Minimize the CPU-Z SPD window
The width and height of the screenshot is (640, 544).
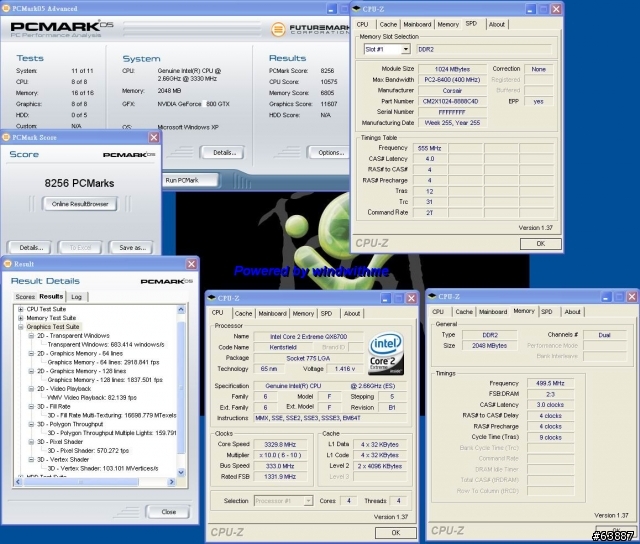[x=530, y=9]
